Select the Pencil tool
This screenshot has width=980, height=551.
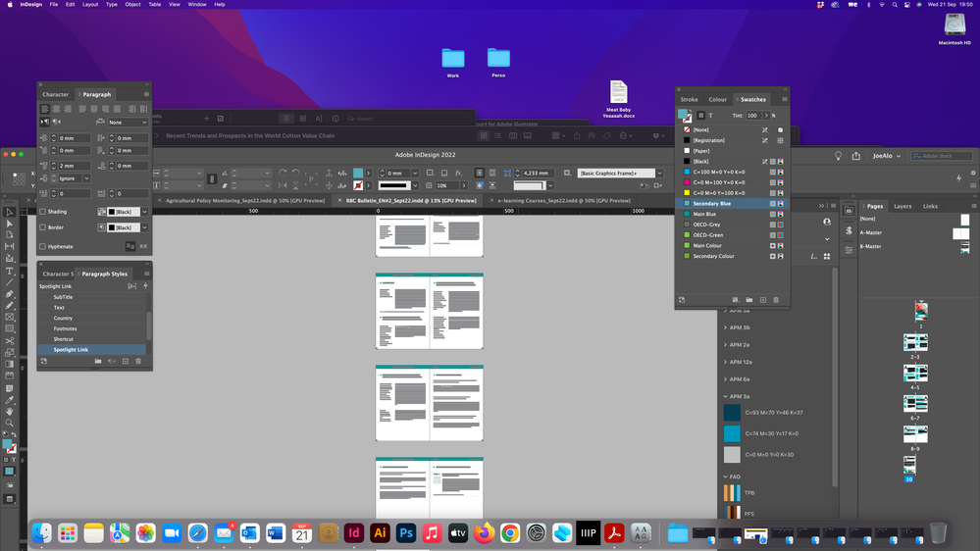tap(10, 305)
